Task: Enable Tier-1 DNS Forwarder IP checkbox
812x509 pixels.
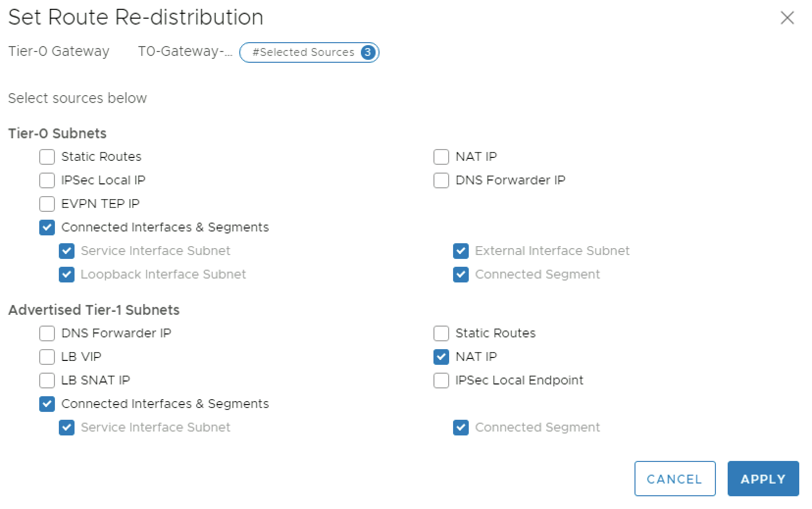Action: pos(47,333)
